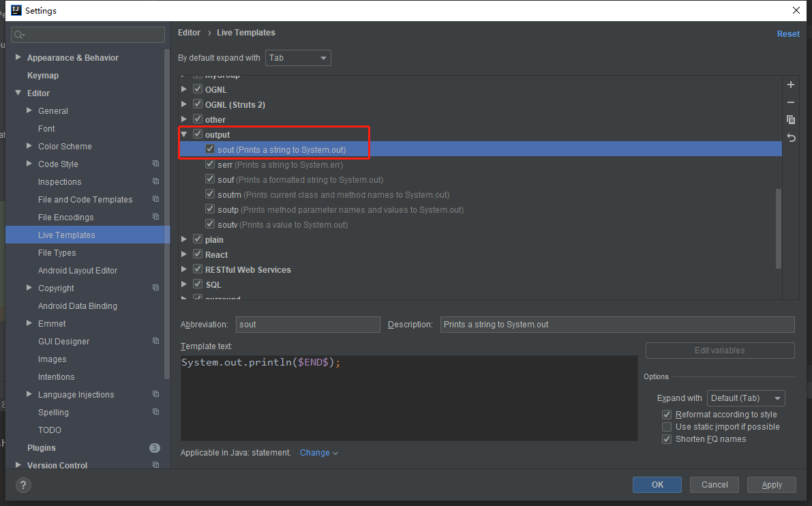Image resolution: width=812 pixels, height=506 pixels.
Task: Click the Reset link
Action: coord(788,33)
